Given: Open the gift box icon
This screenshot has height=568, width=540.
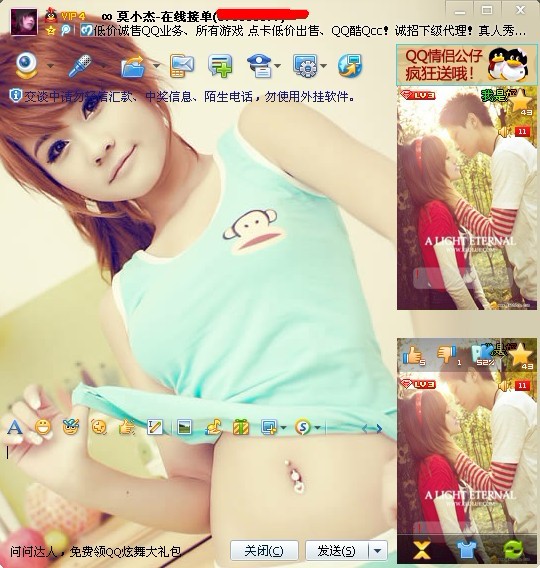Looking at the screenshot, I should (x=240, y=427).
